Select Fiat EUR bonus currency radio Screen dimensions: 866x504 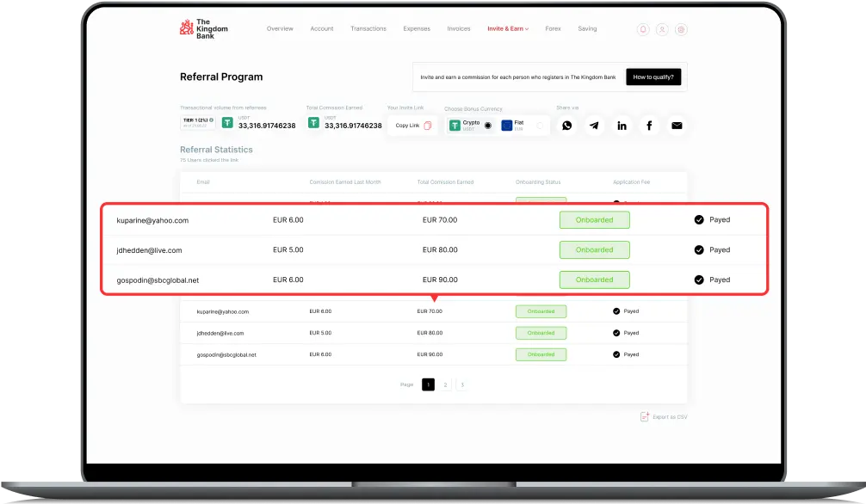click(x=540, y=126)
